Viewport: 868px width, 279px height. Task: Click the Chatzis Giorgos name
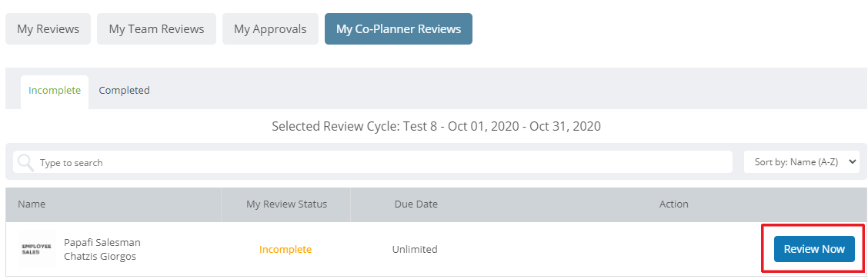point(100,257)
